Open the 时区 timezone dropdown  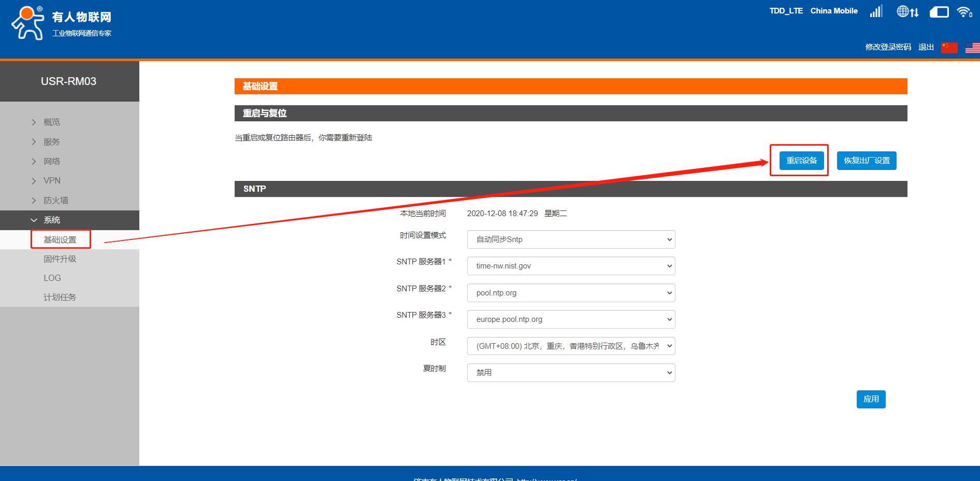[571, 346]
